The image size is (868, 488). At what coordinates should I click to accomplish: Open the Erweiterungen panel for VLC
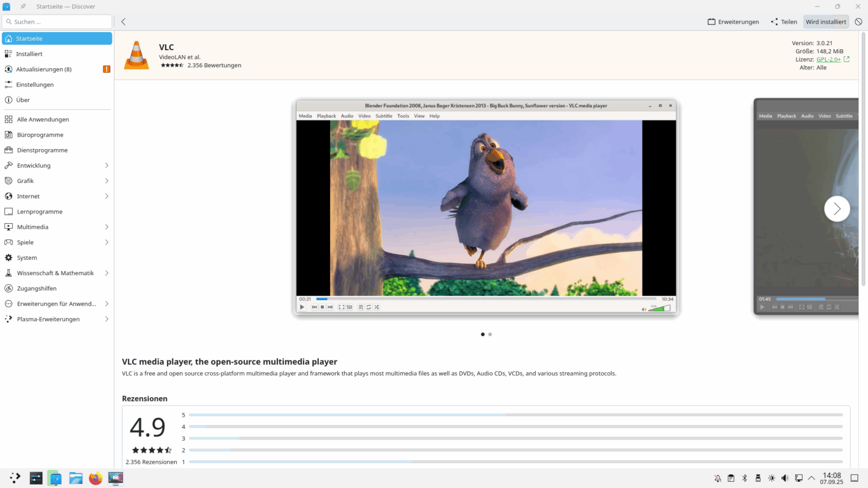[x=733, y=21]
